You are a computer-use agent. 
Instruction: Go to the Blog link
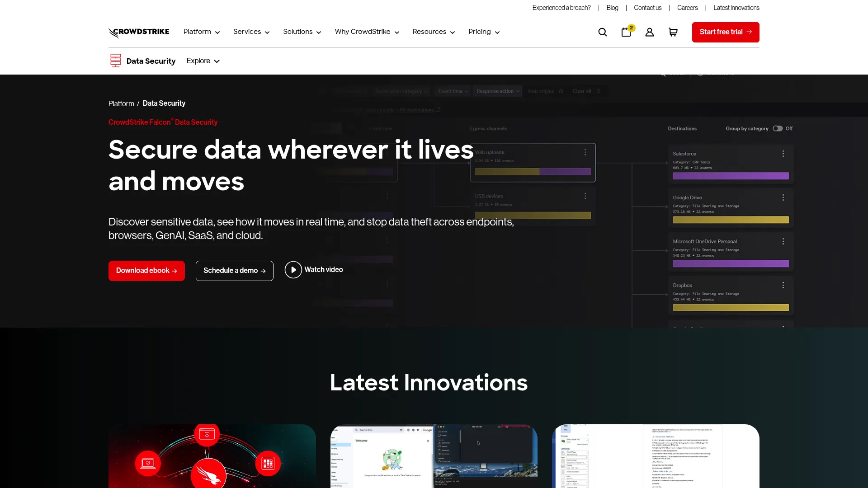[x=612, y=8]
